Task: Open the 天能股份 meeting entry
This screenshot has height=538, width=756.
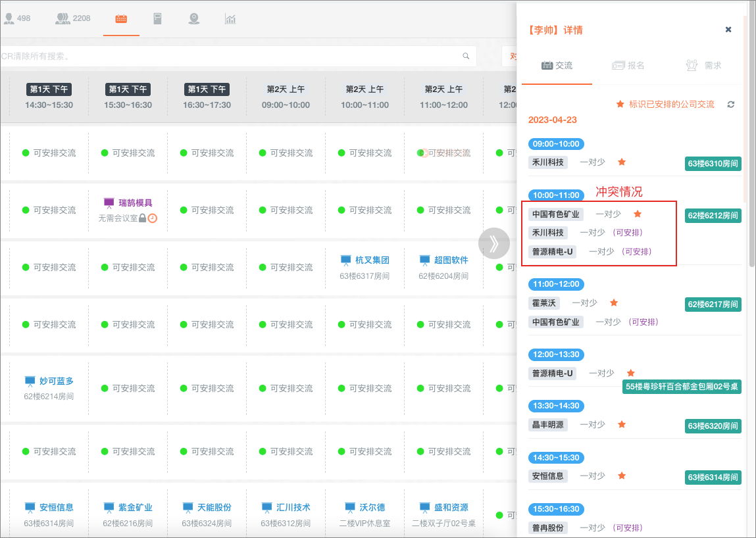Action: point(214,507)
